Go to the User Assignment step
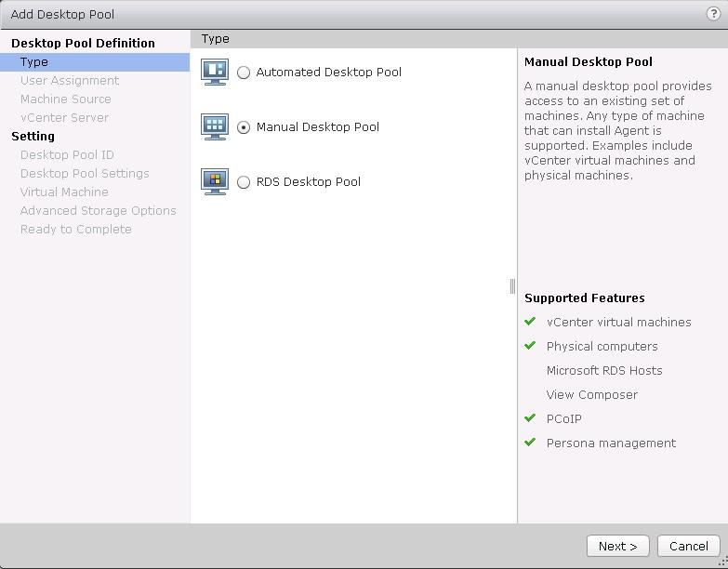Image resolution: width=728 pixels, height=569 pixels. (70, 81)
